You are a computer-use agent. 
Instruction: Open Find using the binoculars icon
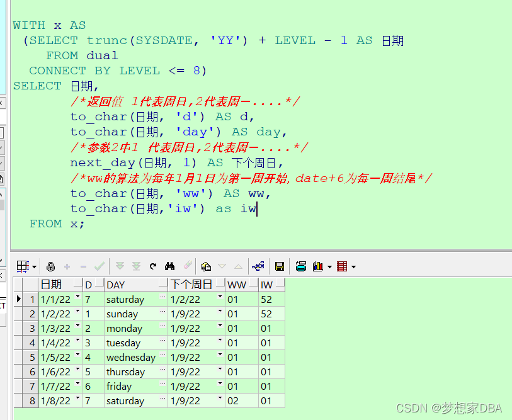tap(169, 266)
